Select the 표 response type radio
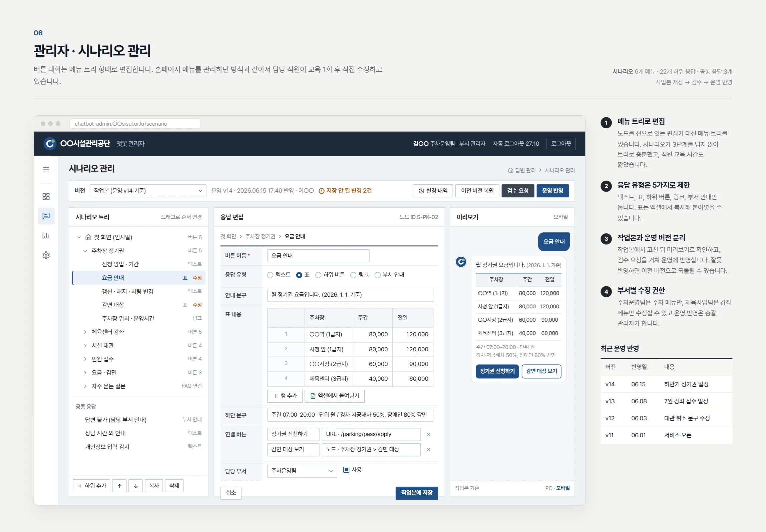The height and width of the screenshot is (532, 766). [299, 275]
